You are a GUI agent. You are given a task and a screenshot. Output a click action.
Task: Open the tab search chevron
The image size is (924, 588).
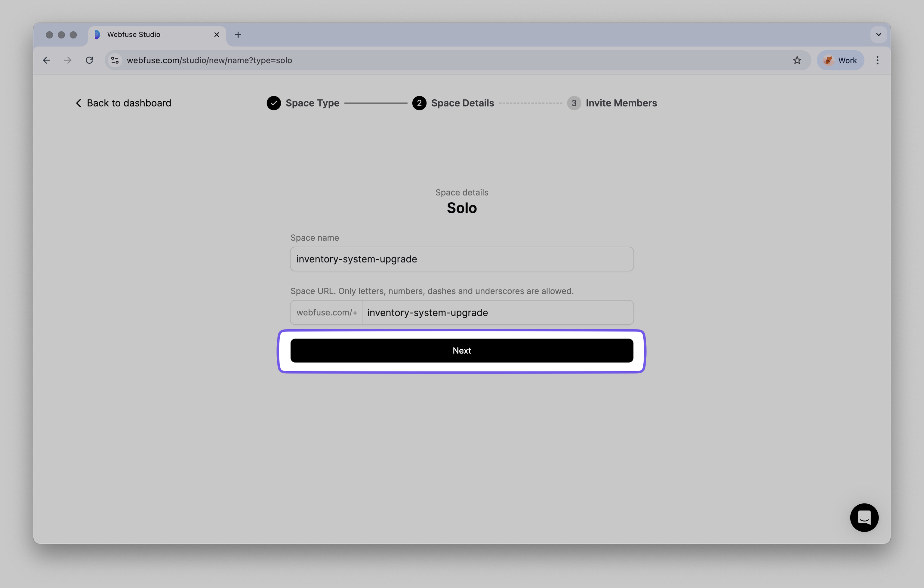878,35
